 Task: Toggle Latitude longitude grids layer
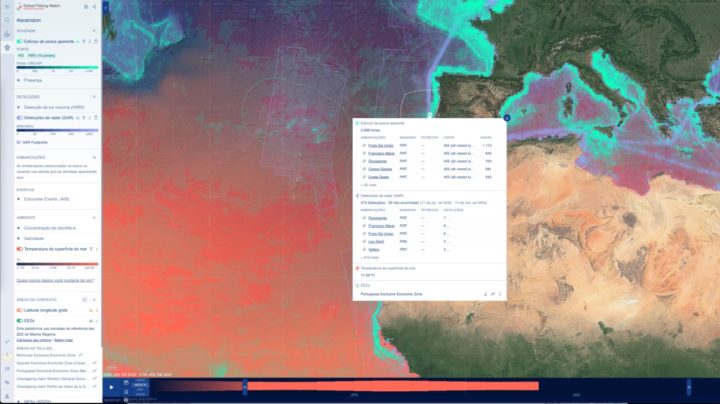(x=19, y=310)
